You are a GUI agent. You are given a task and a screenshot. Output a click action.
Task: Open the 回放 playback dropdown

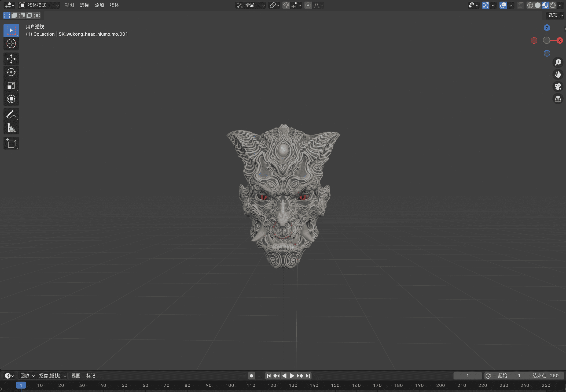tap(27, 376)
